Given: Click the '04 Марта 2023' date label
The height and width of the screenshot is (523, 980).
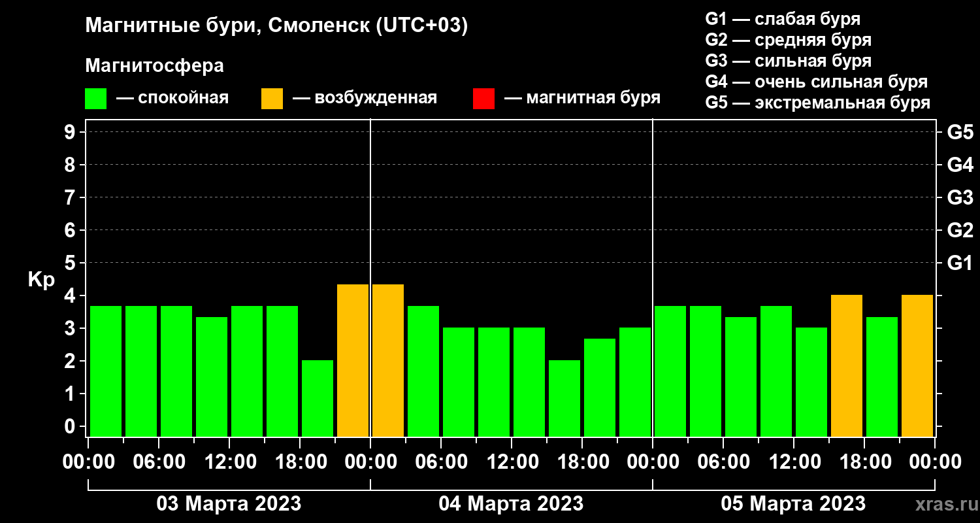Looking at the screenshot, I should coord(511,504).
